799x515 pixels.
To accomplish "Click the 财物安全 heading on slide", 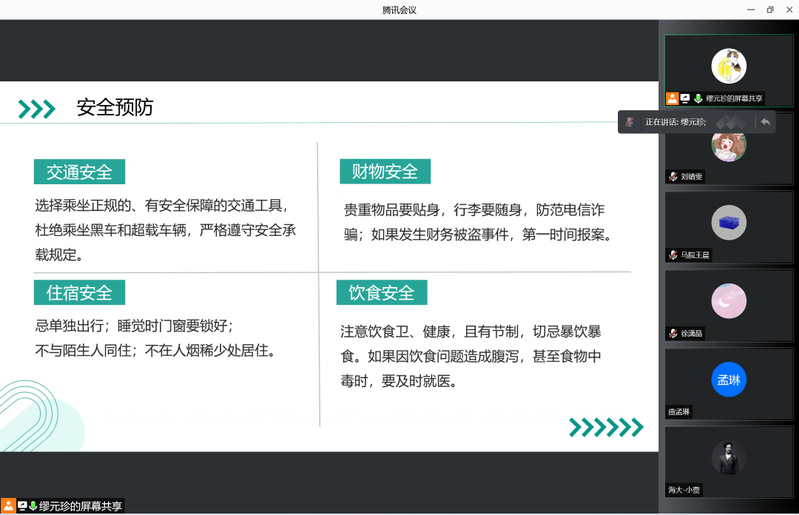I will click(x=385, y=171).
